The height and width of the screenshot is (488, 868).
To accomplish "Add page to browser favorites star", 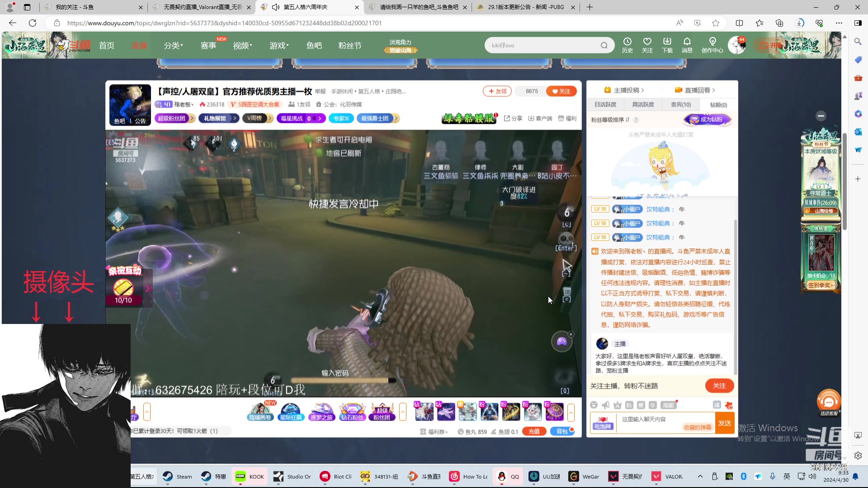I will point(716,23).
